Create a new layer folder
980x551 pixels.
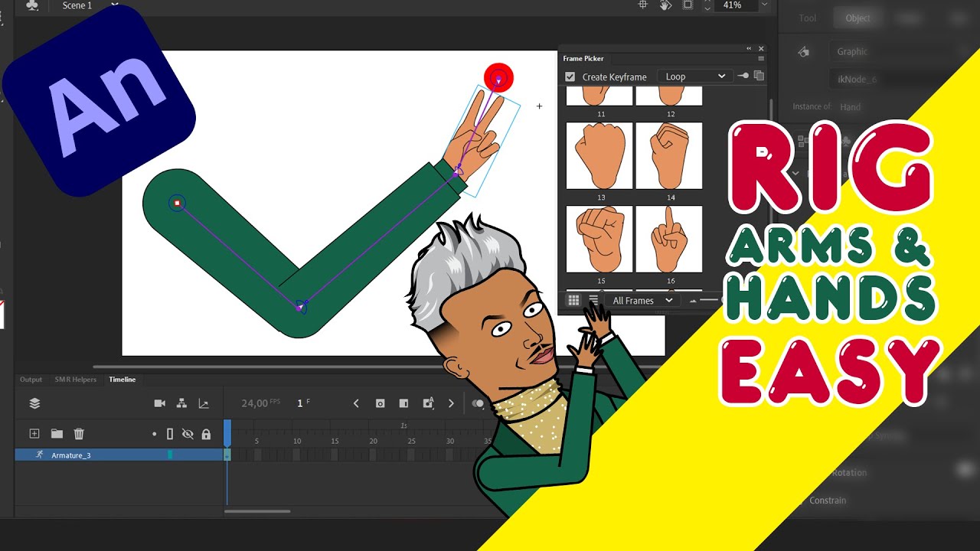pos(57,434)
